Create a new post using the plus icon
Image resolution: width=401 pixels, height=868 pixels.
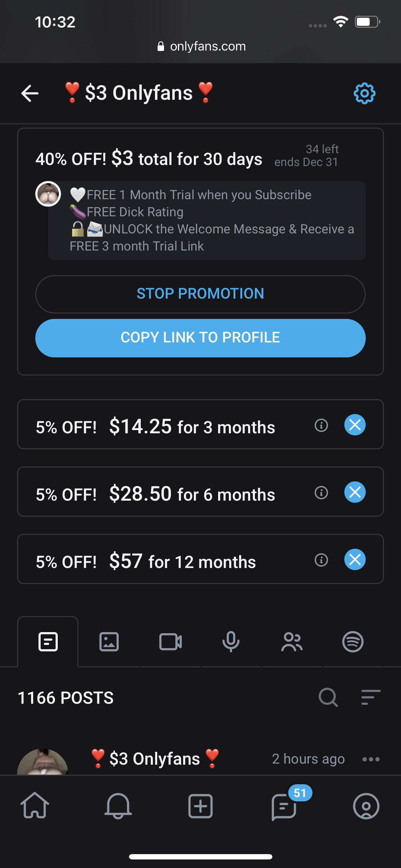coord(200,808)
